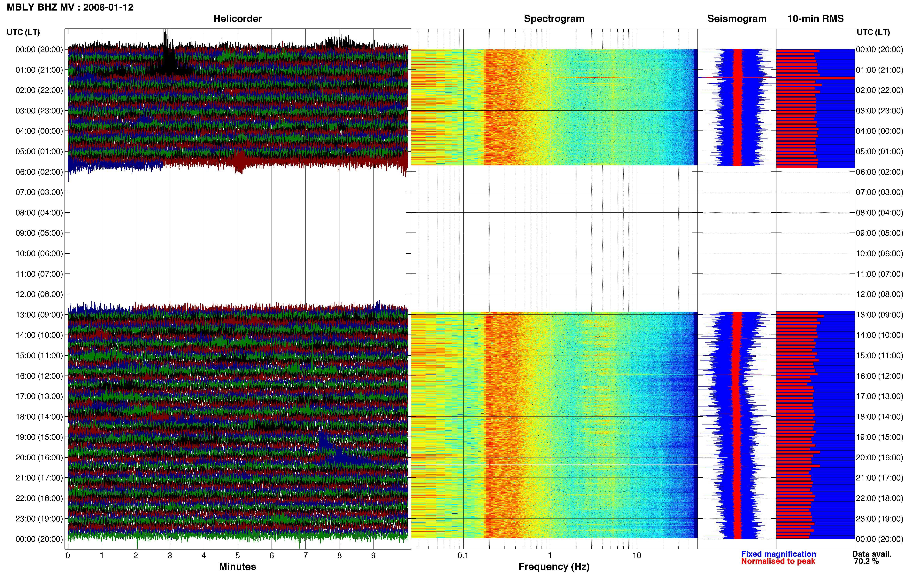Click the 1 Hz frequency tick label
The width and height of the screenshot is (924, 578).
point(550,555)
